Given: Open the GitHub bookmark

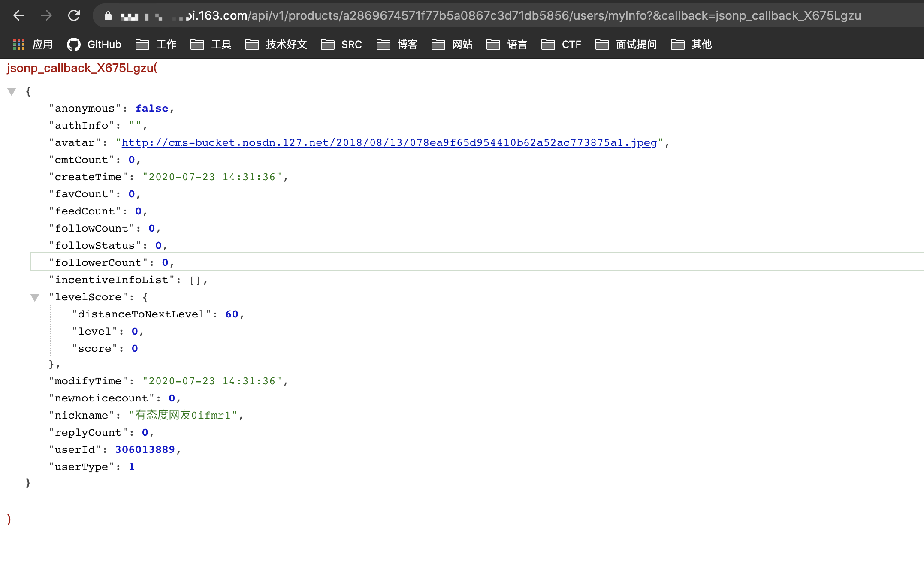Looking at the screenshot, I should [x=94, y=45].
